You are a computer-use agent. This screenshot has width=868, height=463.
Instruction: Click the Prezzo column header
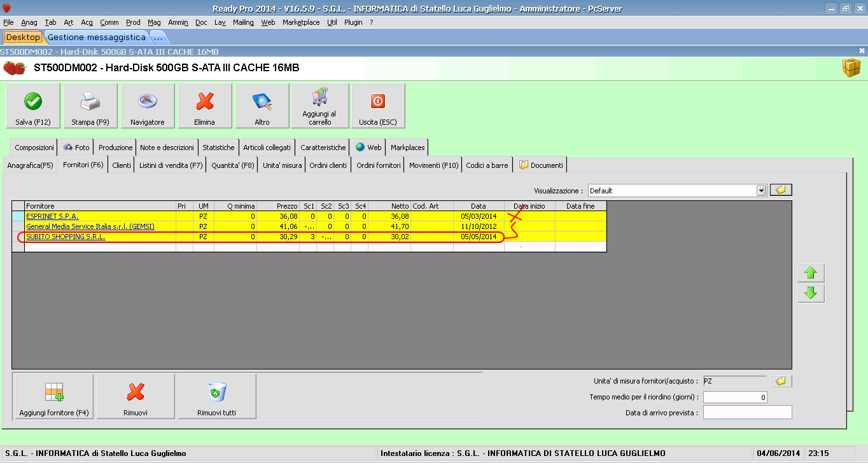point(278,206)
